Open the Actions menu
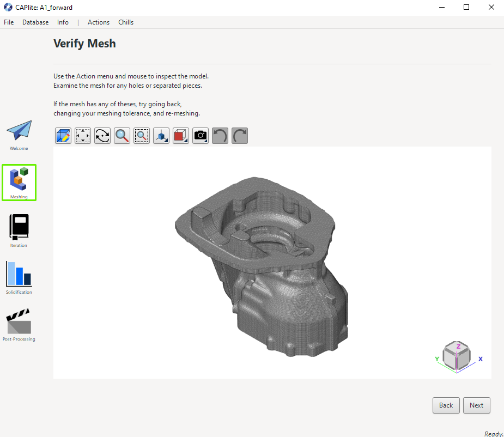 coord(99,22)
